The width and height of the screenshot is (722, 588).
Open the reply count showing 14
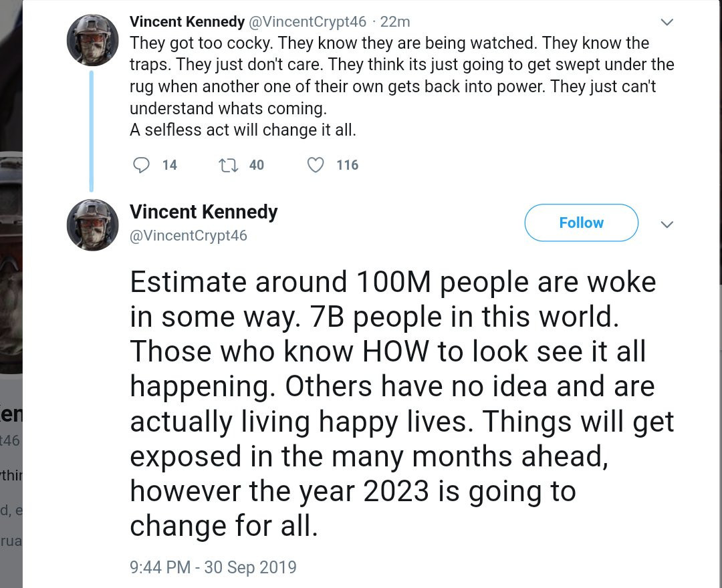(x=170, y=165)
